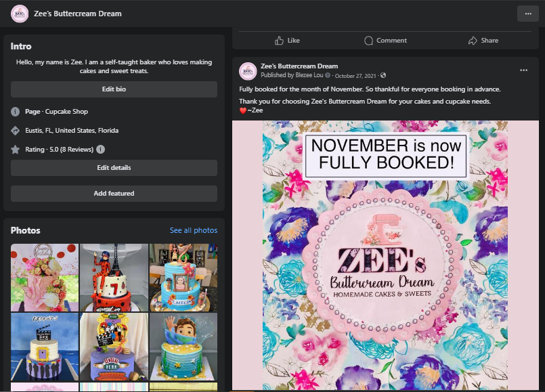
Task: Open the Moana Caitlyn cake photo
Action: point(183,278)
